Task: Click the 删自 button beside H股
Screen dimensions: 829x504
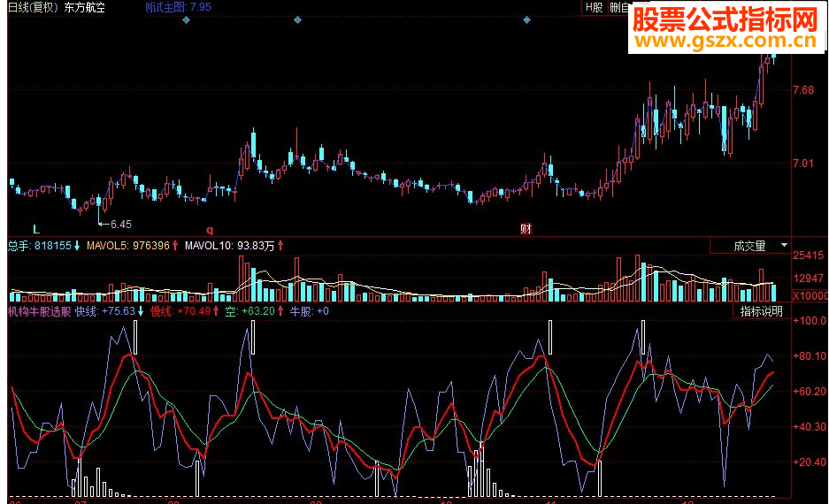Action: pyautogui.click(x=618, y=7)
